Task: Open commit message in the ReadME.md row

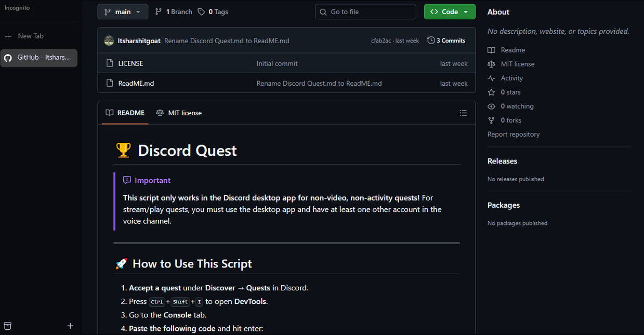Action: pos(319,83)
